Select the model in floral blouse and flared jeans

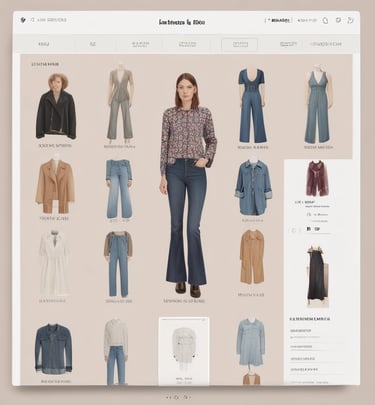187,185
